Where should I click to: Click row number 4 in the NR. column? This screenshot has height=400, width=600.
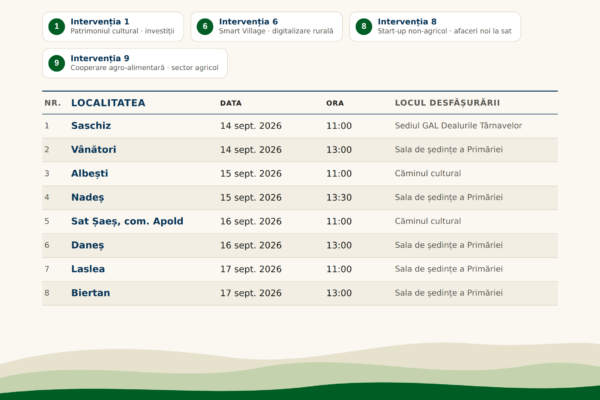[x=47, y=198]
